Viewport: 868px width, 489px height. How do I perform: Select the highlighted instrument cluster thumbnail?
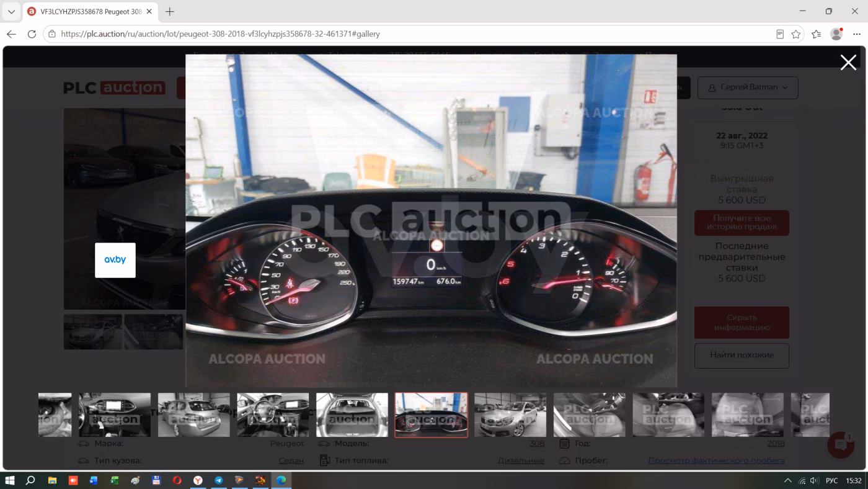(x=432, y=415)
